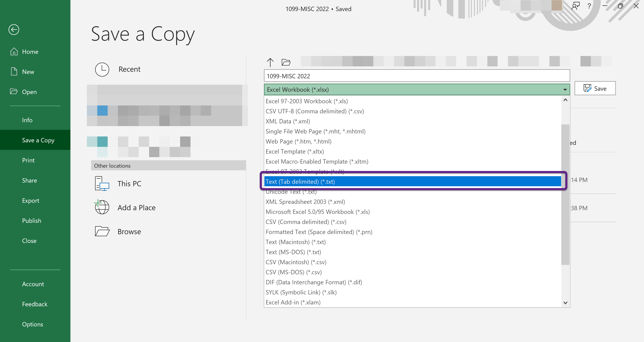Viewport: 644px width, 342px height.
Task: Open the Options menu item
Action: 33,324
